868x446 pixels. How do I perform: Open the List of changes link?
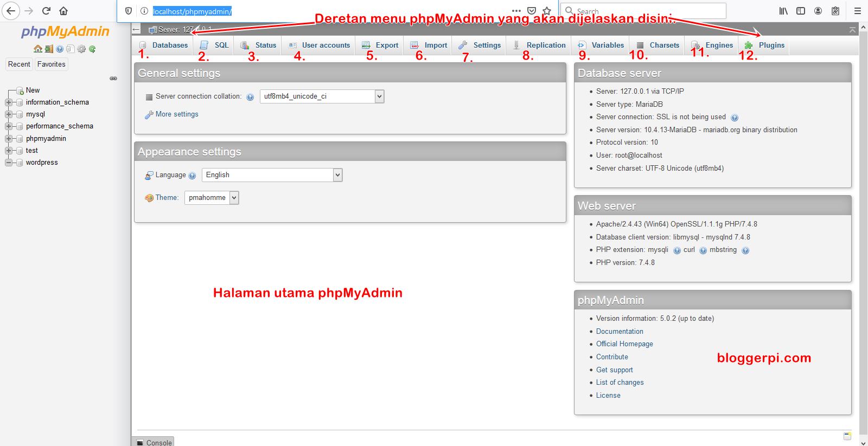[620, 383]
